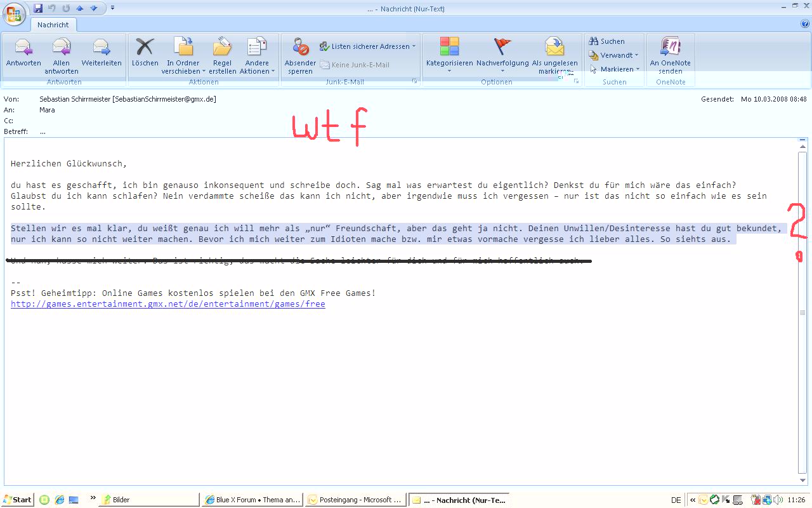Switch to Posteingang taskbar window
Viewport: 812px width, 508px height.
click(x=355, y=500)
